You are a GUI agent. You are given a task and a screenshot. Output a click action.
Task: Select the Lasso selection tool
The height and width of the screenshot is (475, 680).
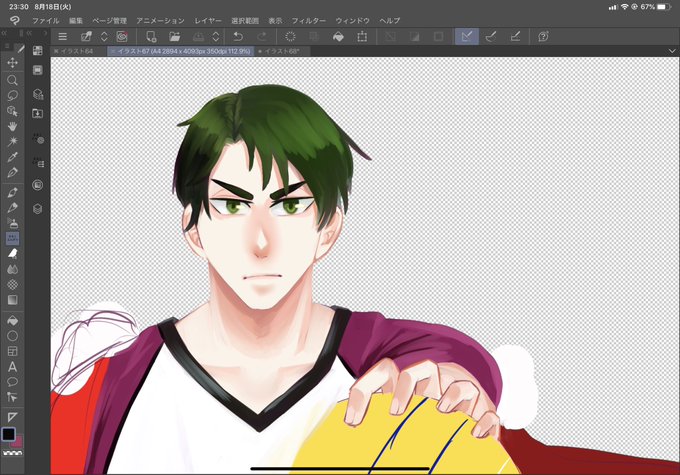click(12, 95)
